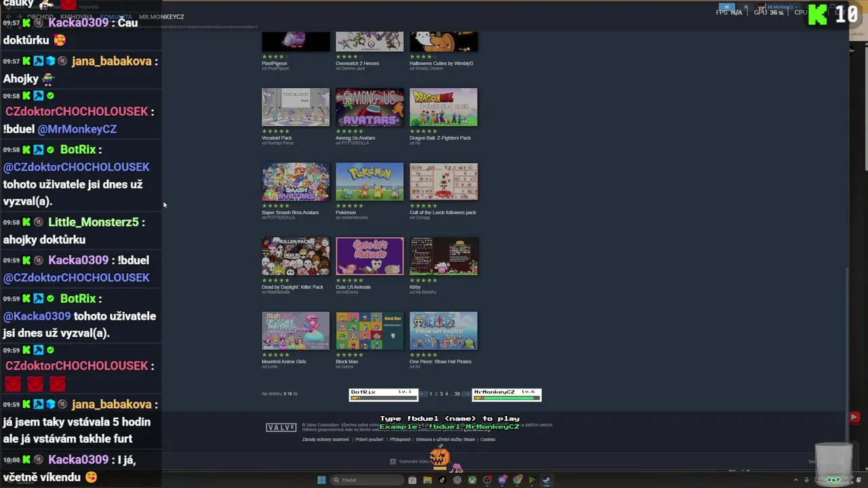The height and width of the screenshot is (488, 868).
Task: Open the Among Us Avatars thumbnail
Action: click(x=370, y=107)
